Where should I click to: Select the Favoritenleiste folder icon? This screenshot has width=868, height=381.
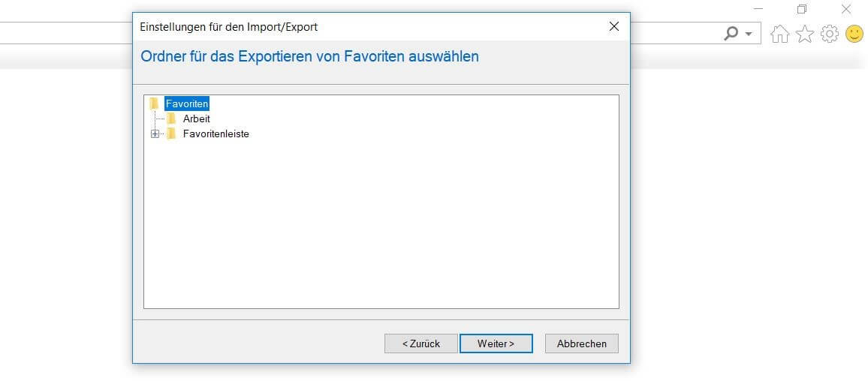pyautogui.click(x=172, y=133)
